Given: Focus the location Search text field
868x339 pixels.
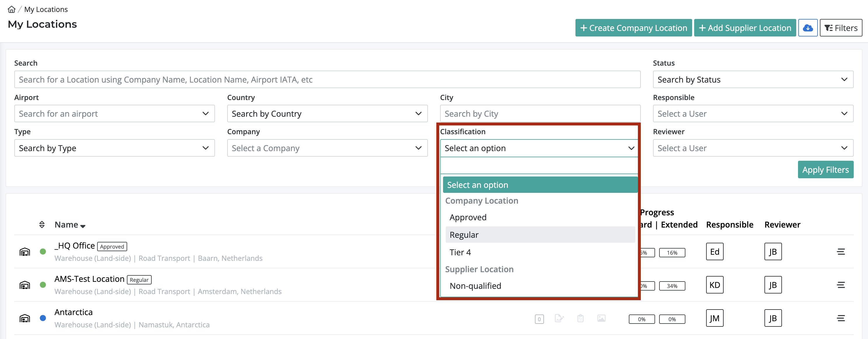Looking at the screenshot, I should pos(327,80).
